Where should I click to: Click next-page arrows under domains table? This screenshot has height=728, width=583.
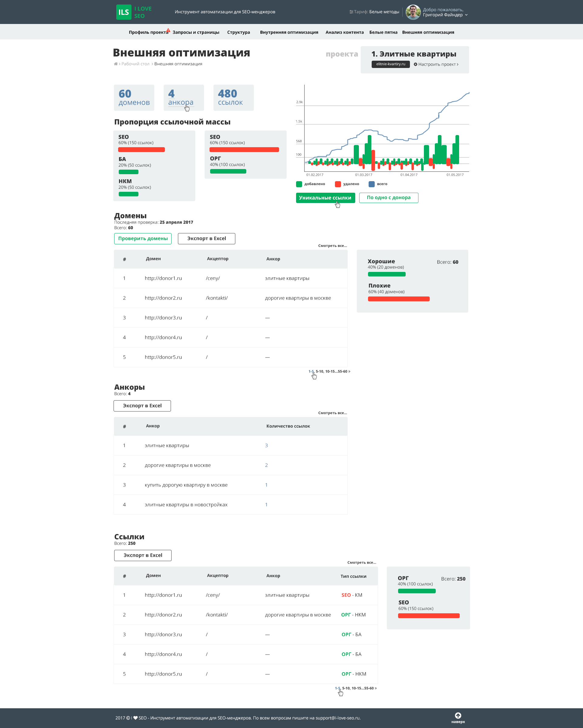(349, 371)
